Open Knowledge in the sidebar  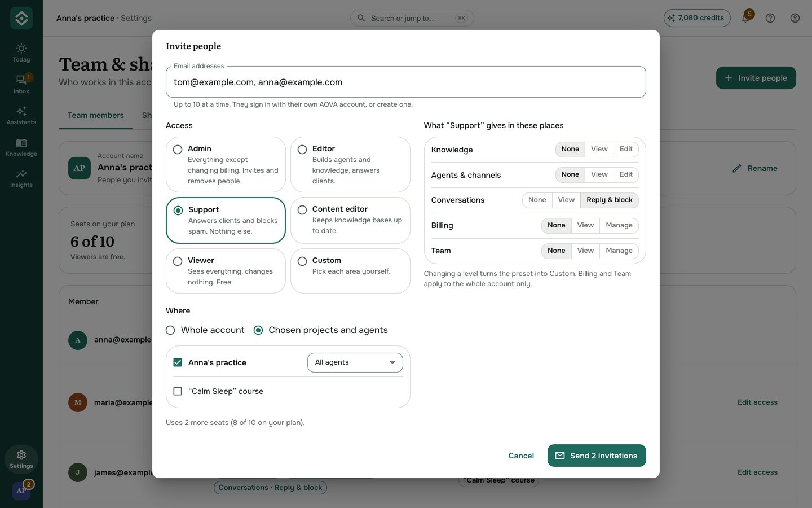[x=21, y=147]
